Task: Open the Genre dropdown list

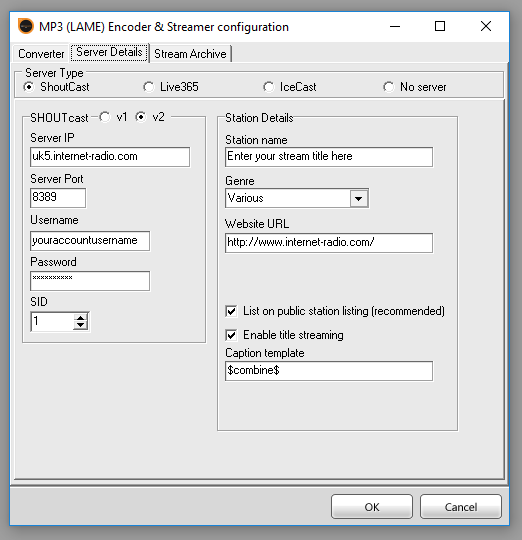Action: [x=358, y=198]
